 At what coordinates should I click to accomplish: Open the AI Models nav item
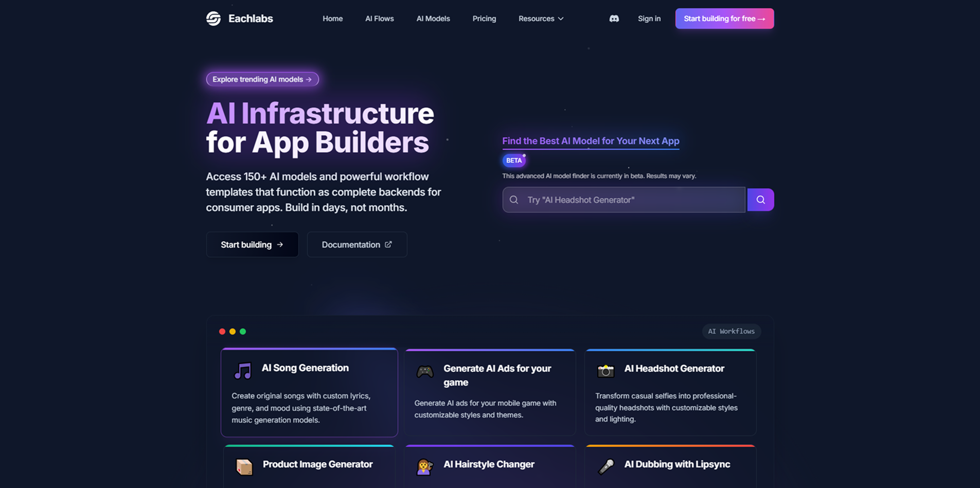point(433,19)
